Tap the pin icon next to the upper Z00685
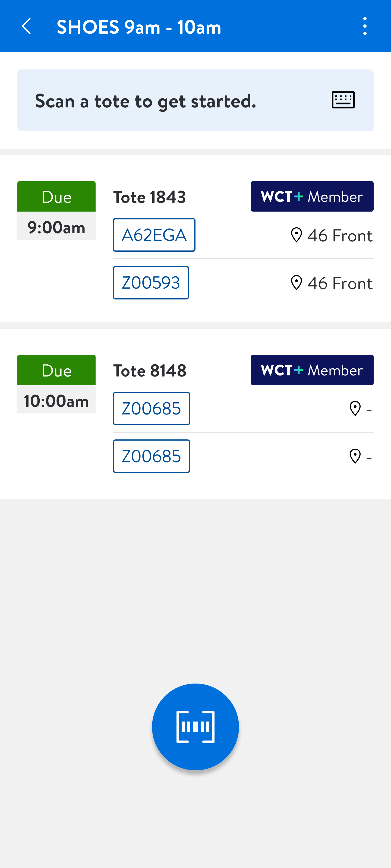 pos(355,409)
